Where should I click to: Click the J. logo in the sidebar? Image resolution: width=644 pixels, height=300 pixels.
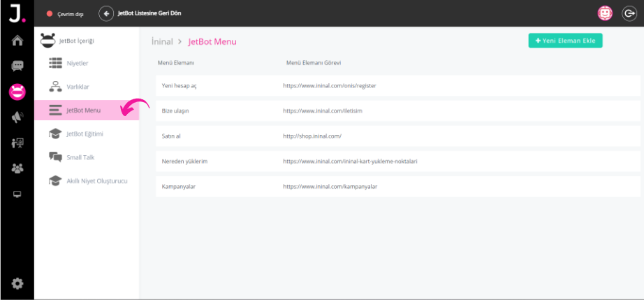(17, 13)
